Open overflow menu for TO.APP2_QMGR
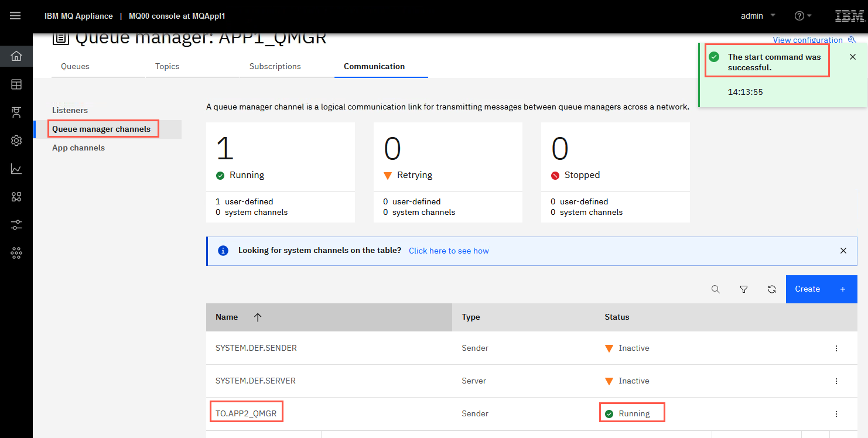Viewport: 868px width, 438px height. pyautogui.click(x=836, y=414)
